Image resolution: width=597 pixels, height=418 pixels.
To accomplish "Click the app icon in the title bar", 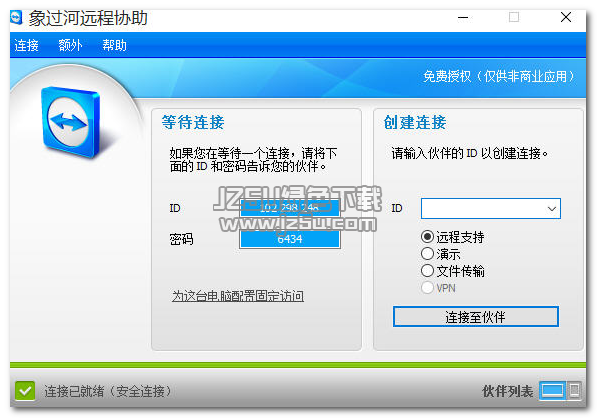I will coord(16,17).
